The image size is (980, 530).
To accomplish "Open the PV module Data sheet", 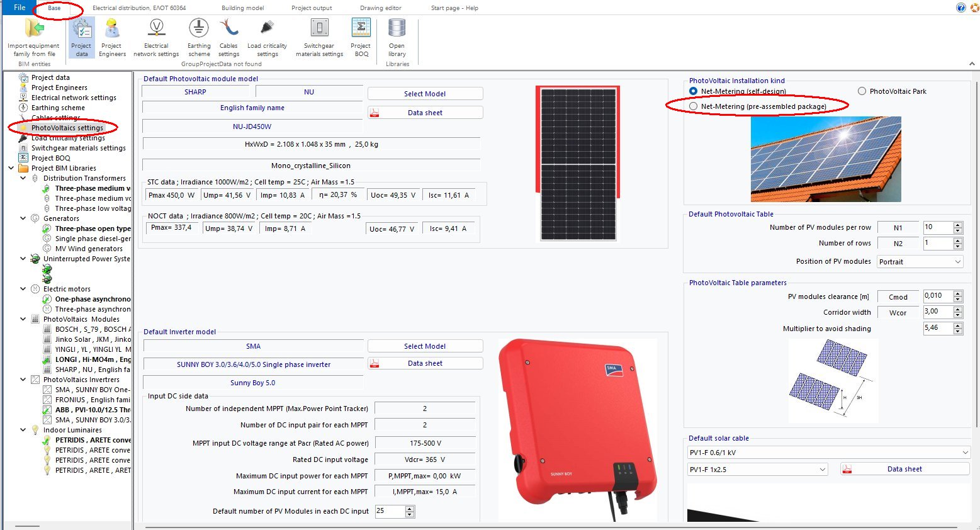I will (x=425, y=113).
